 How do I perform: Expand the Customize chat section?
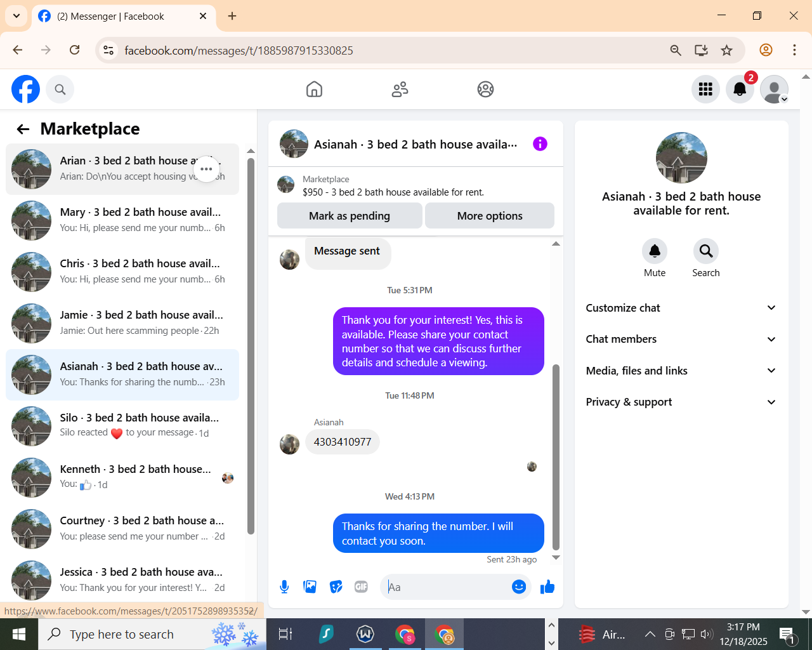681,308
